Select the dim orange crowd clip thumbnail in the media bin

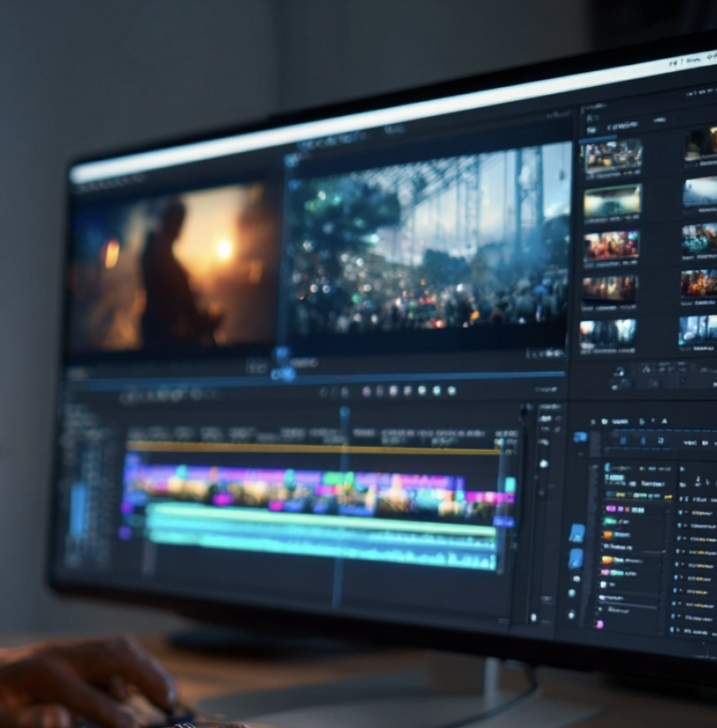point(610,289)
